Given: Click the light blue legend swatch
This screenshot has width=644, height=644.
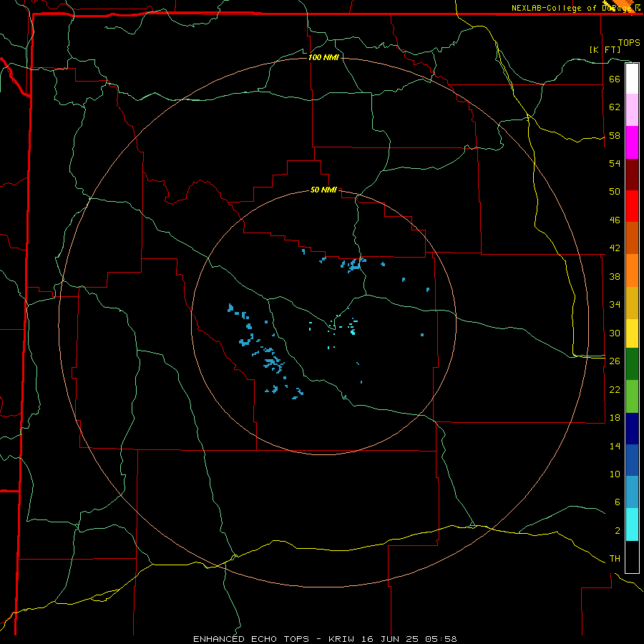Looking at the screenshot, I should point(632,492).
